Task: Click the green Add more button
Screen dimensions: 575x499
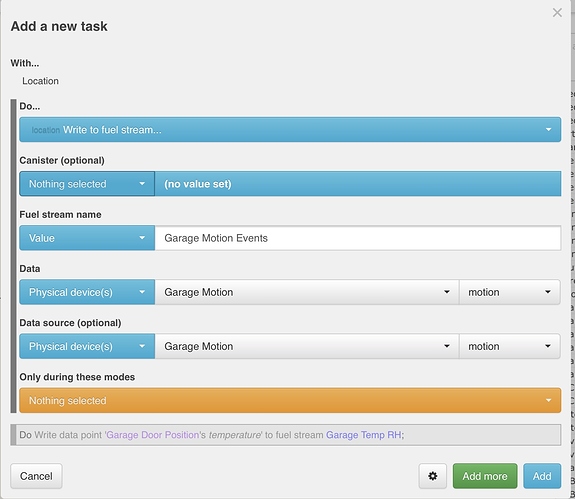Action: coord(485,476)
